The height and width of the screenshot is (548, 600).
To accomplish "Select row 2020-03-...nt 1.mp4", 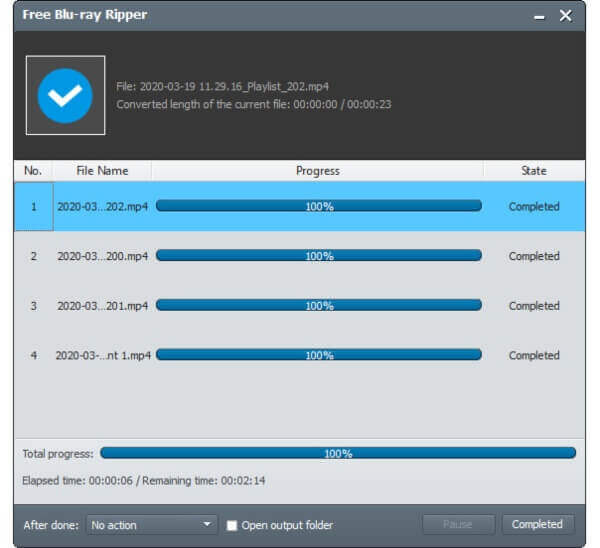I will (x=300, y=355).
